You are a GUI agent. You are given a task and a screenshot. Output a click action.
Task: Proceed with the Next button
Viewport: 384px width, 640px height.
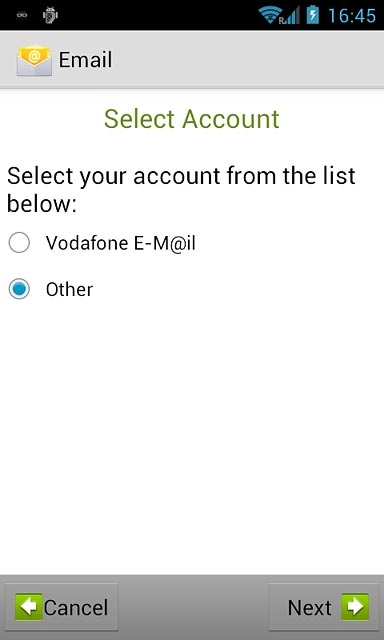[324, 607]
